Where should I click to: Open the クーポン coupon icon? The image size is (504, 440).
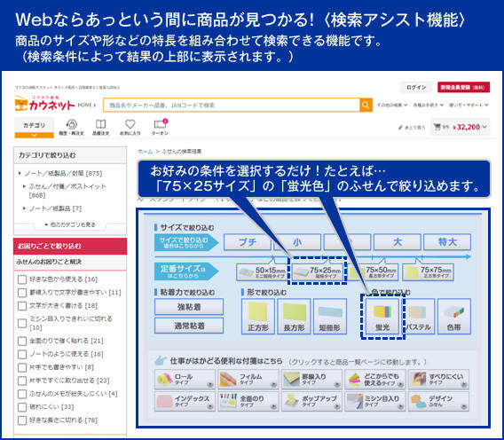[x=160, y=127]
